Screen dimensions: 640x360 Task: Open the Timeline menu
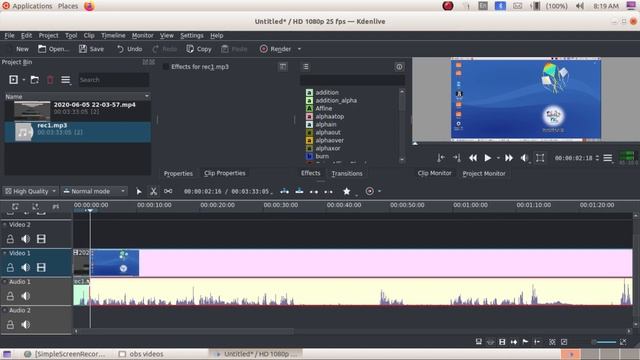coord(113,36)
